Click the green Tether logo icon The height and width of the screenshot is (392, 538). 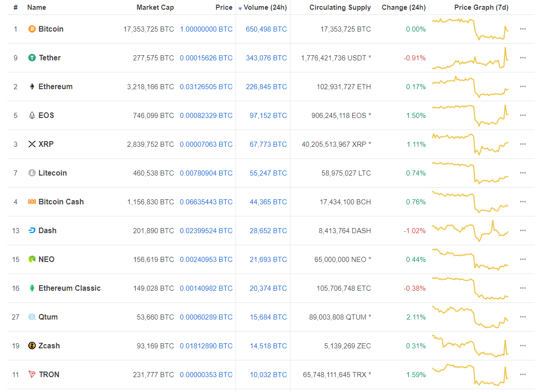32,58
